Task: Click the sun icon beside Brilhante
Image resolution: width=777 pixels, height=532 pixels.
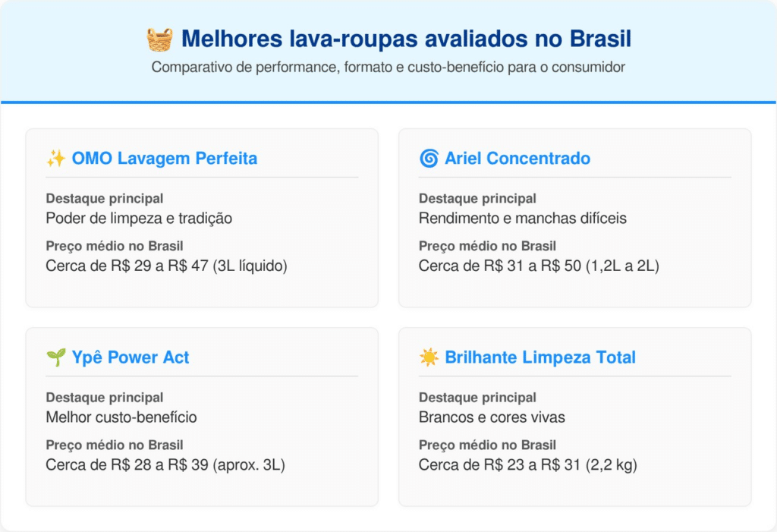Action: coord(429,357)
